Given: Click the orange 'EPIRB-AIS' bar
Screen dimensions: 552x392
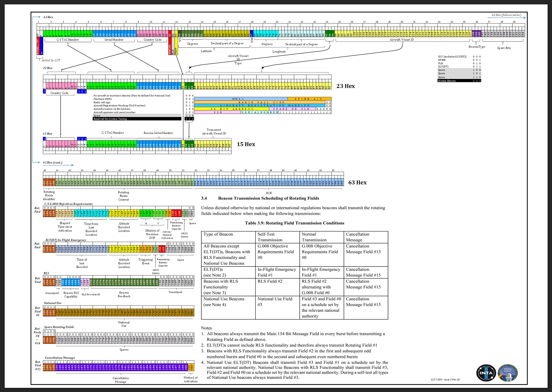Looking at the screenshot, I should point(309,99).
